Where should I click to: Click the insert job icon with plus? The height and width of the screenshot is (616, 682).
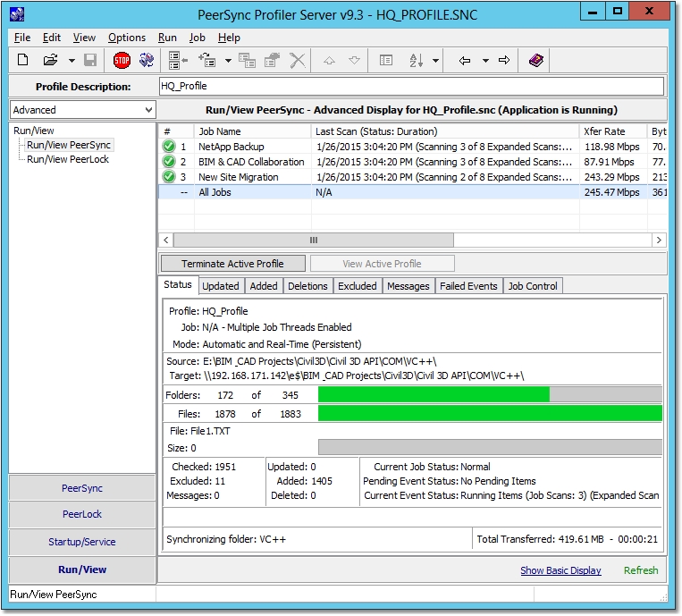click(207, 60)
